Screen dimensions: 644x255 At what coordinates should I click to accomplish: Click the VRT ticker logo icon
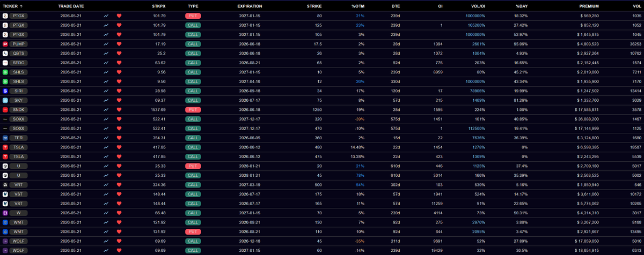click(x=5, y=185)
